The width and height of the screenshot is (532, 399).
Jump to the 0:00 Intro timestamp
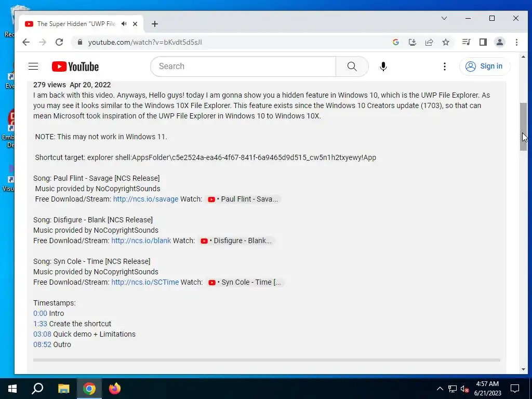[x=40, y=313]
